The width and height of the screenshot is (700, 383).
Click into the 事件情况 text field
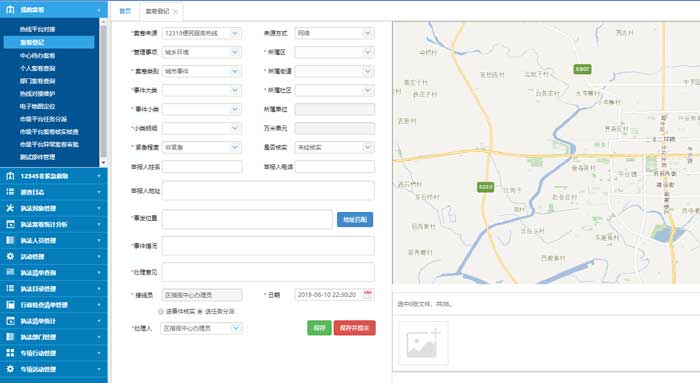point(268,246)
